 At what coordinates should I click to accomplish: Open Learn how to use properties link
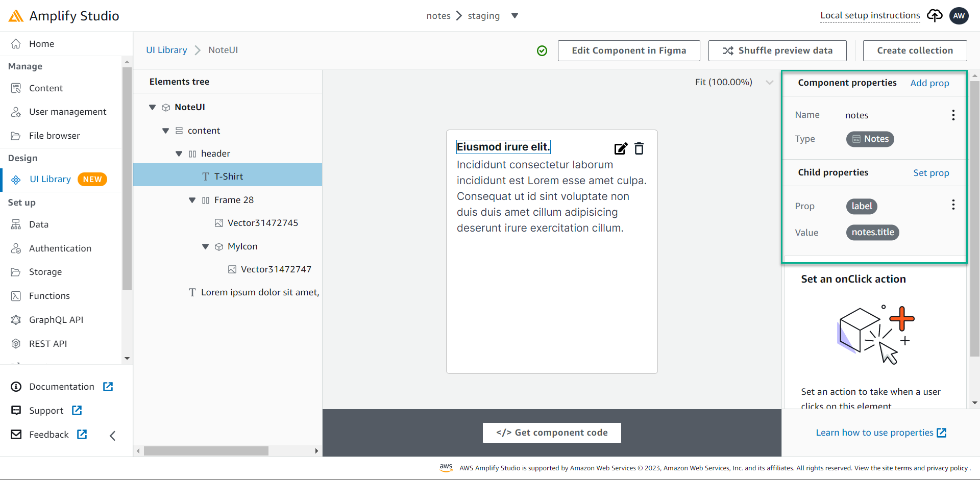tap(881, 433)
